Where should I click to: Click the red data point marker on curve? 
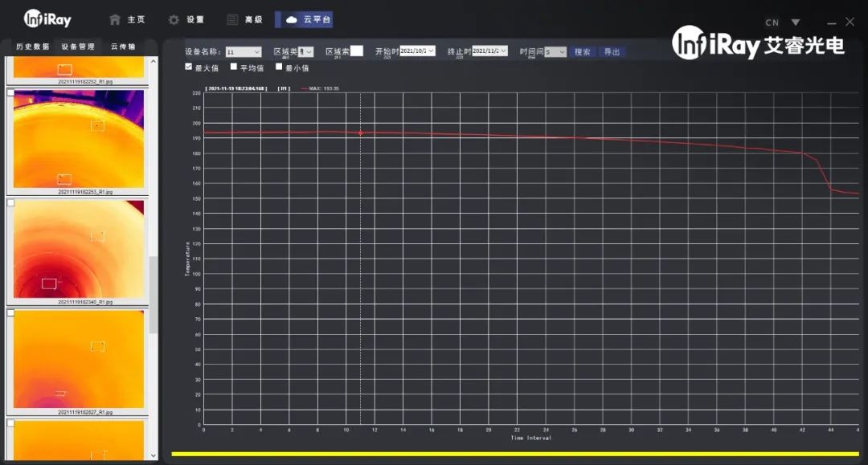[360, 133]
